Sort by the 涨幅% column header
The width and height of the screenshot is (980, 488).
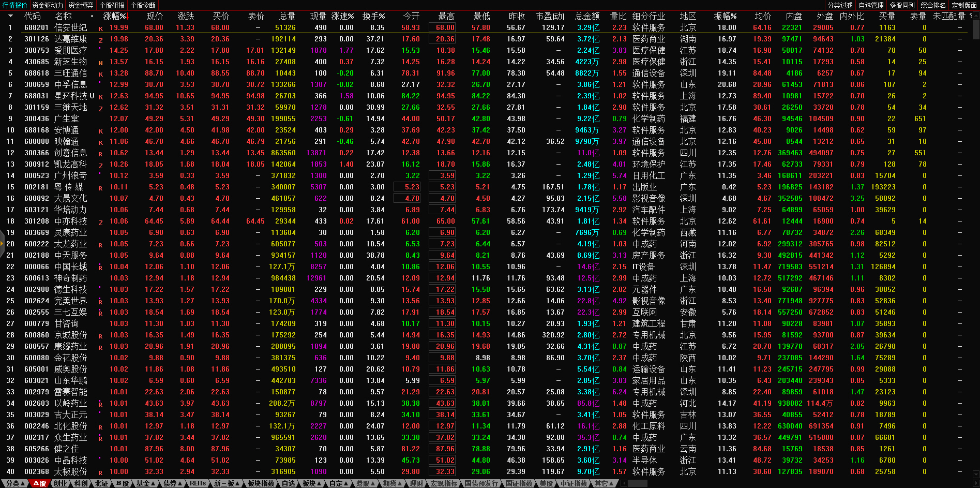click(x=115, y=16)
